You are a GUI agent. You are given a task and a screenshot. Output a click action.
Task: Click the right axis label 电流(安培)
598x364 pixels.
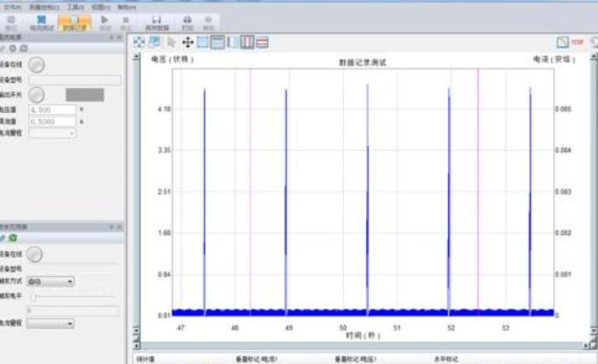[x=554, y=59]
